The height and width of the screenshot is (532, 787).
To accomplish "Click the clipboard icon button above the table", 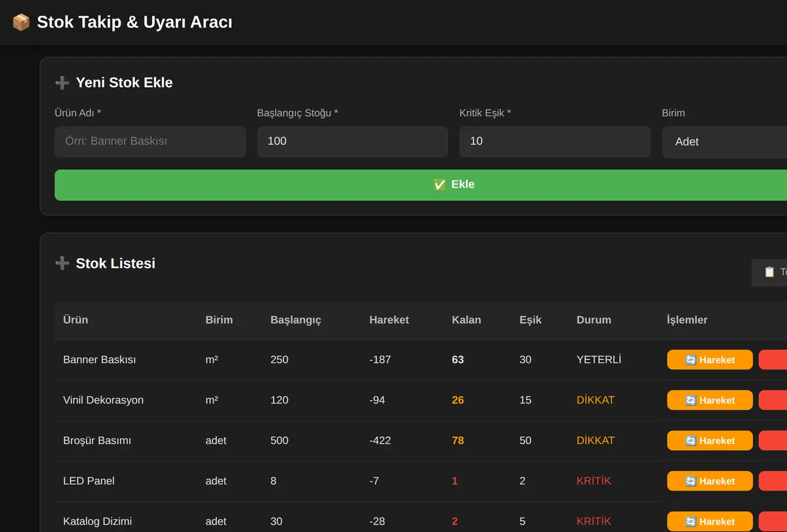I will coord(769,272).
